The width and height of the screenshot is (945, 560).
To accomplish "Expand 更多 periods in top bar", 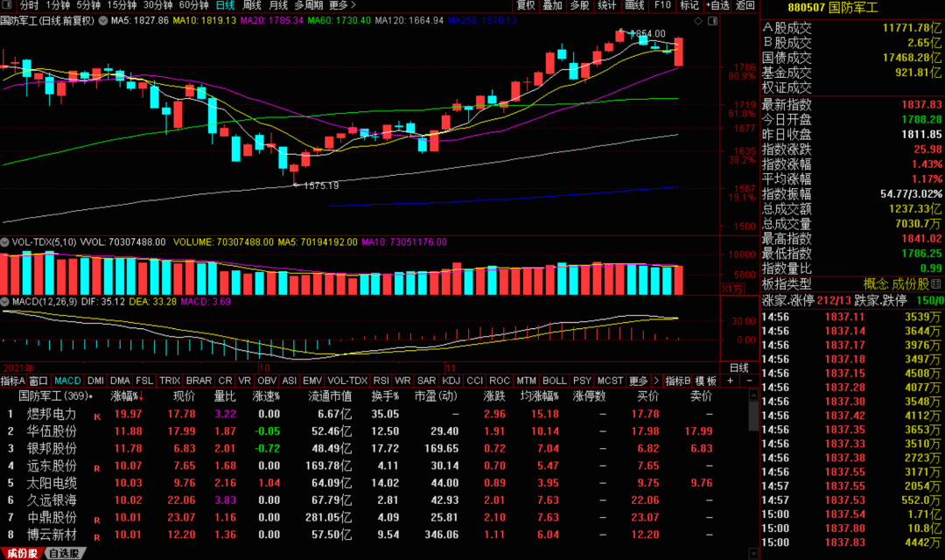I will [x=342, y=5].
